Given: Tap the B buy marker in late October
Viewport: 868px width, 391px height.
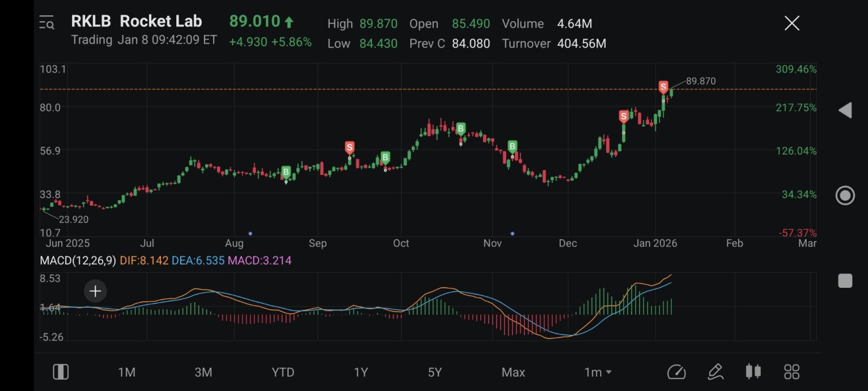Looking at the screenshot, I should click(x=461, y=129).
